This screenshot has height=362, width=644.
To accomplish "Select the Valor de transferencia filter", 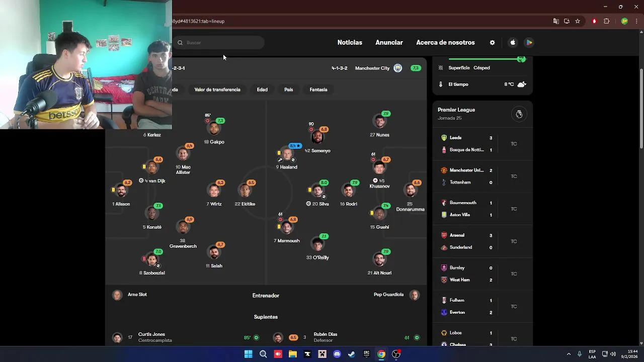I will [217, 89].
